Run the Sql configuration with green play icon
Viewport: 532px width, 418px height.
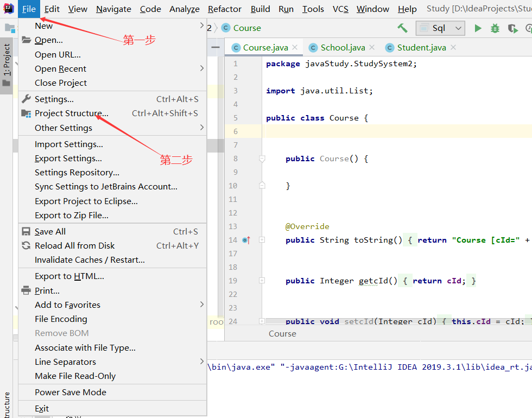point(478,28)
